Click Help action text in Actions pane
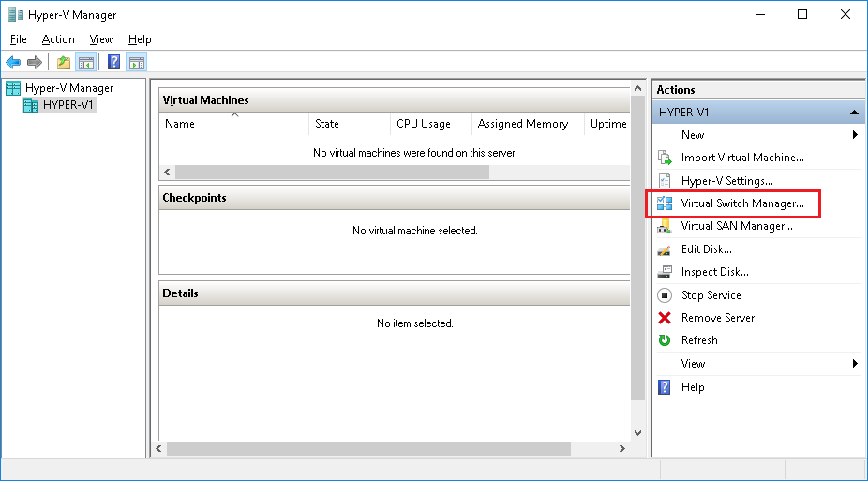This screenshot has width=868, height=481. [693, 387]
